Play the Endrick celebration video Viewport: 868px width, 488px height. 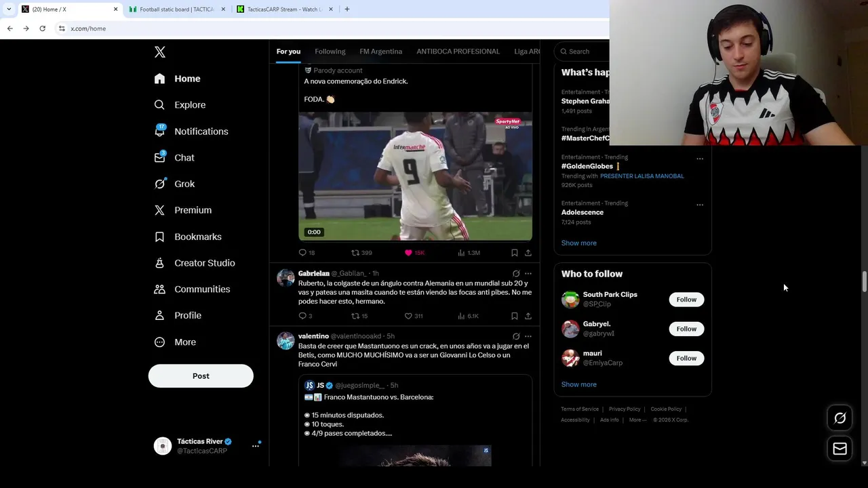pyautogui.click(x=415, y=176)
